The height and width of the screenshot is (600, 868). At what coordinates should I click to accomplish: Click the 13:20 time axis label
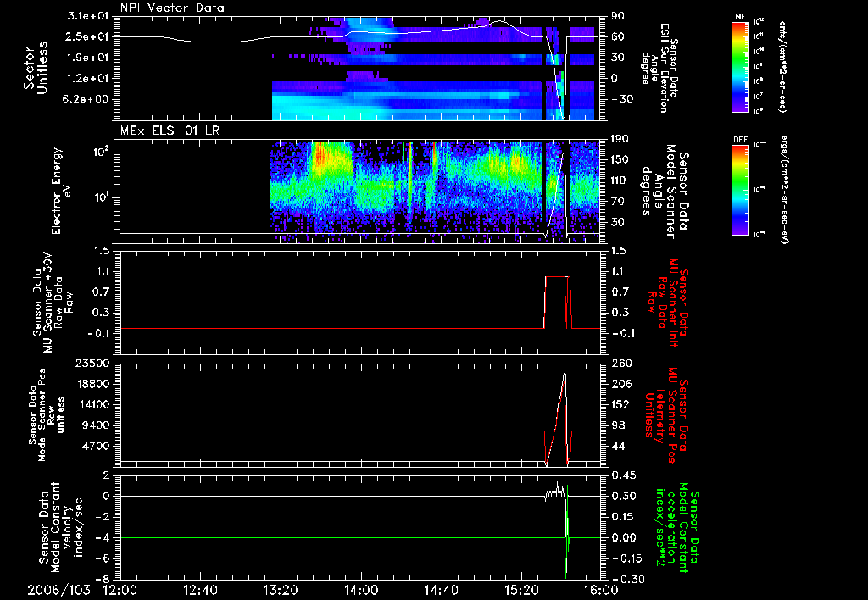[281, 590]
